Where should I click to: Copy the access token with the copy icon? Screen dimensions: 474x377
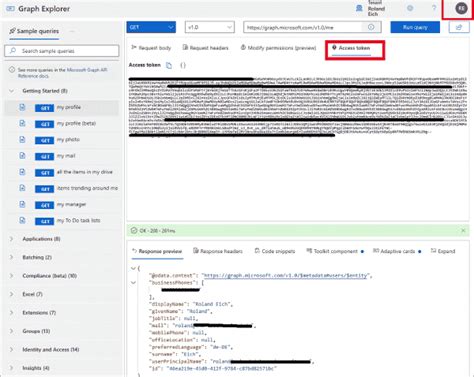click(x=169, y=65)
